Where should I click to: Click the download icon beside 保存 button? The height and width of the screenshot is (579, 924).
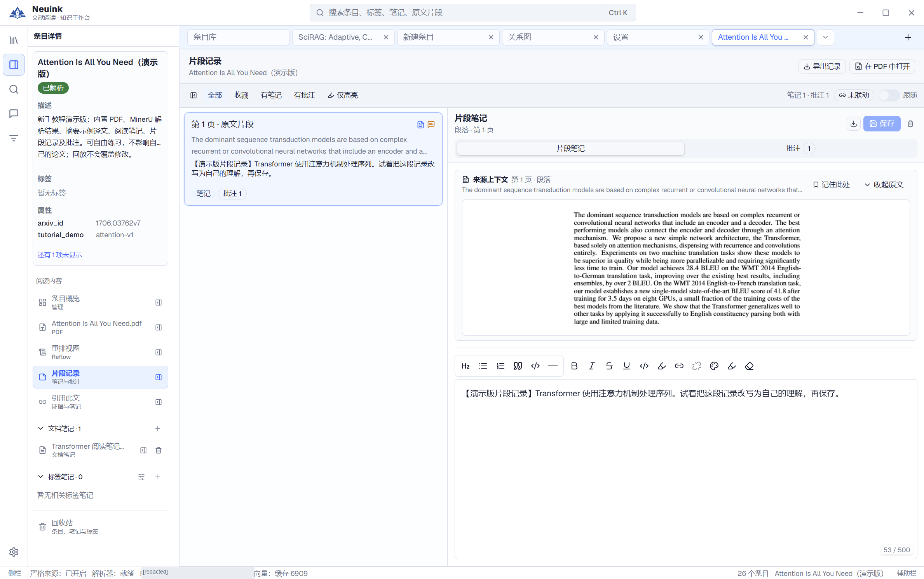(854, 124)
